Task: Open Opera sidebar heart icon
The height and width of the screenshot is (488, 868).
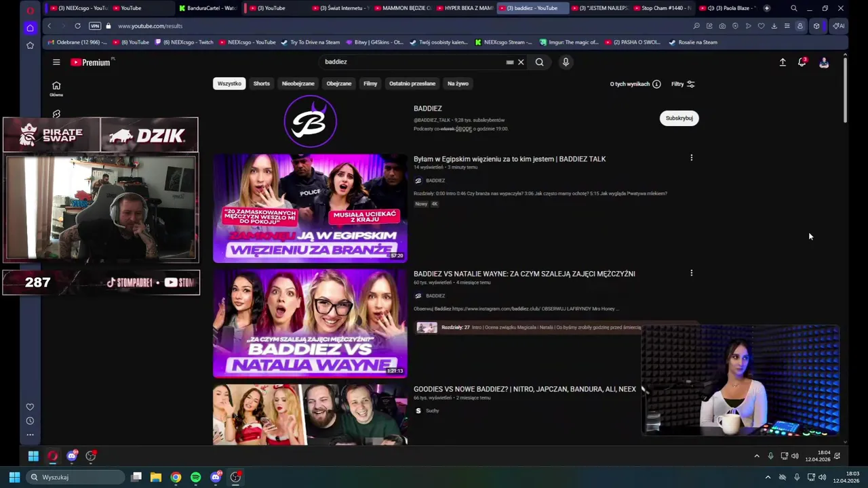Action: 30,407
